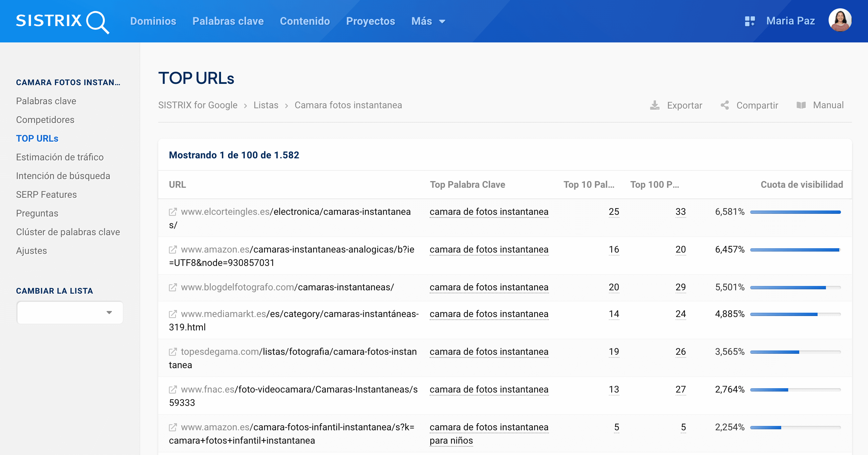Click Camara fotos instantanea breadcrumb

pyautogui.click(x=348, y=105)
